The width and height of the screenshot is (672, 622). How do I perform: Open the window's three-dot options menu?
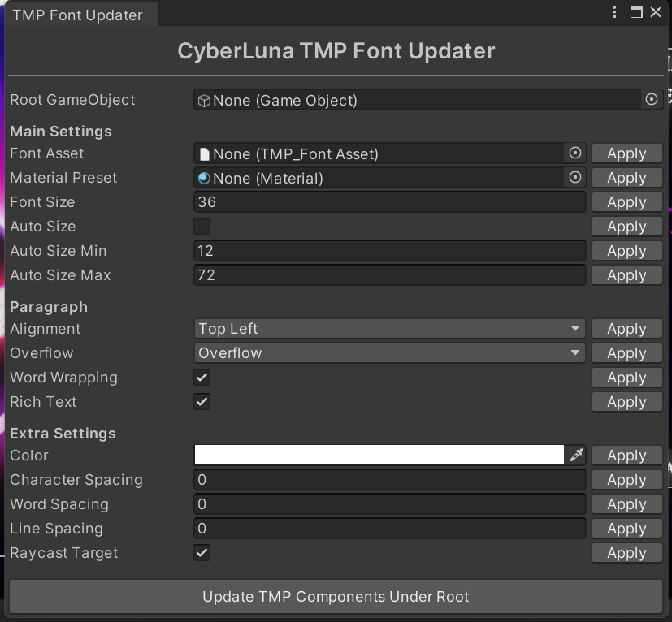point(616,12)
